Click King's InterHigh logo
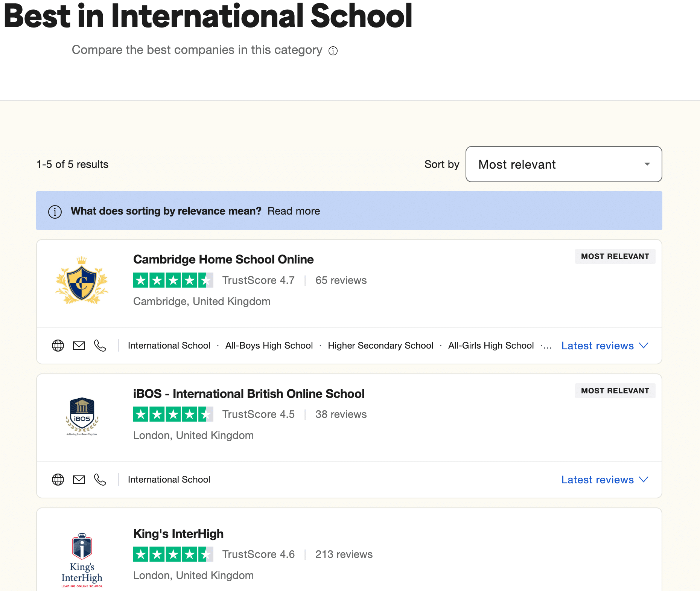 point(82,560)
